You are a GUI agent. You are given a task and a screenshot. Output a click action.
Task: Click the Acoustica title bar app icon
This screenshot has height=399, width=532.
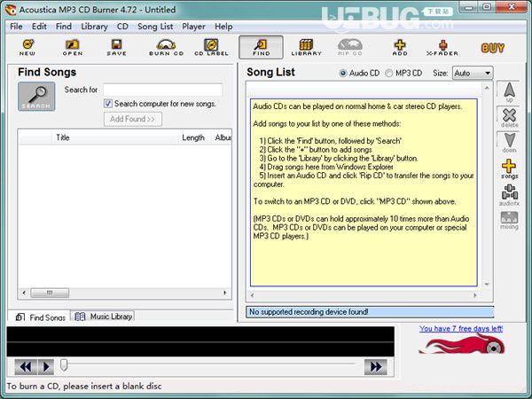pyautogui.click(x=11, y=10)
